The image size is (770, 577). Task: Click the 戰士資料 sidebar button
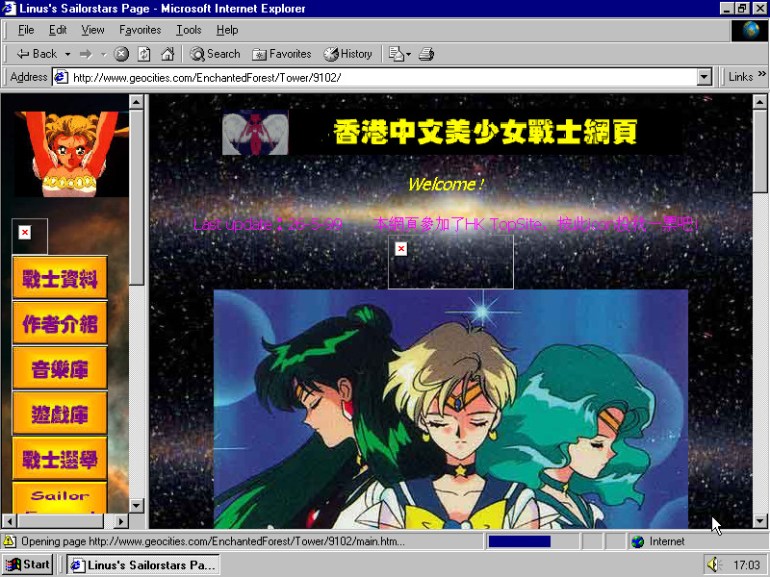coord(59,278)
